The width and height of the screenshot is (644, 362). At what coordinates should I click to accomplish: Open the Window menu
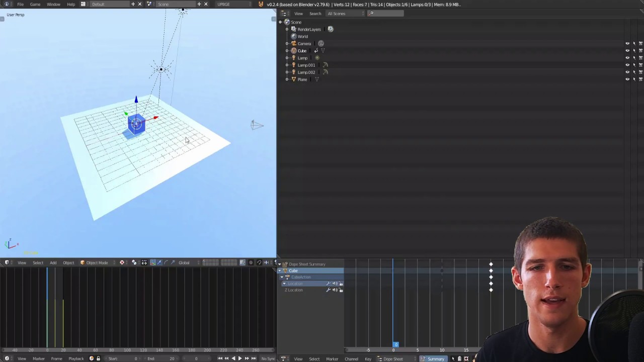(53, 4)
